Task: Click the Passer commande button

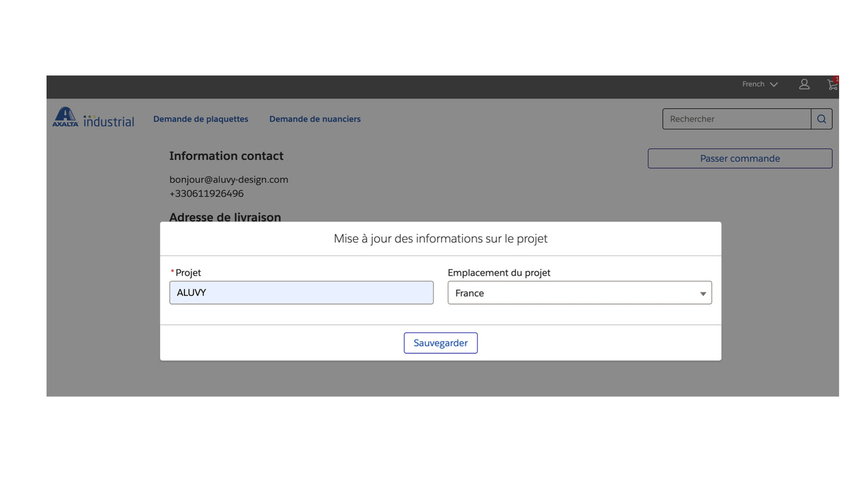Action: [740, 158]
